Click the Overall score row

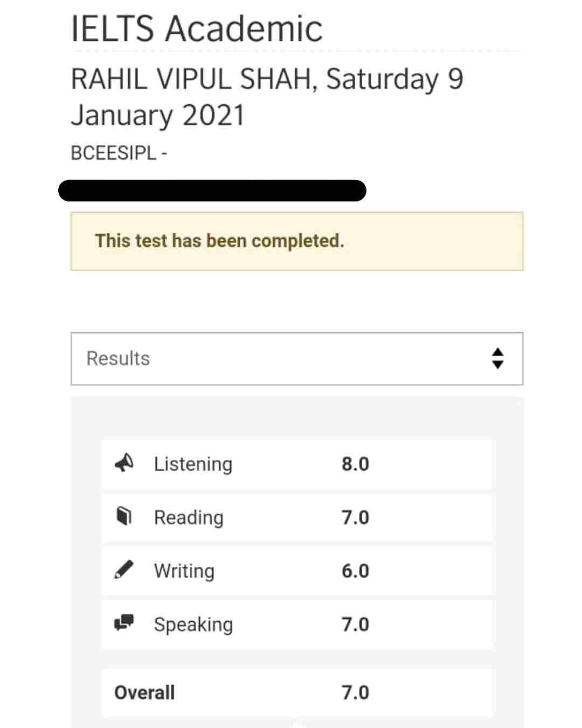click(x=297, y=692)
